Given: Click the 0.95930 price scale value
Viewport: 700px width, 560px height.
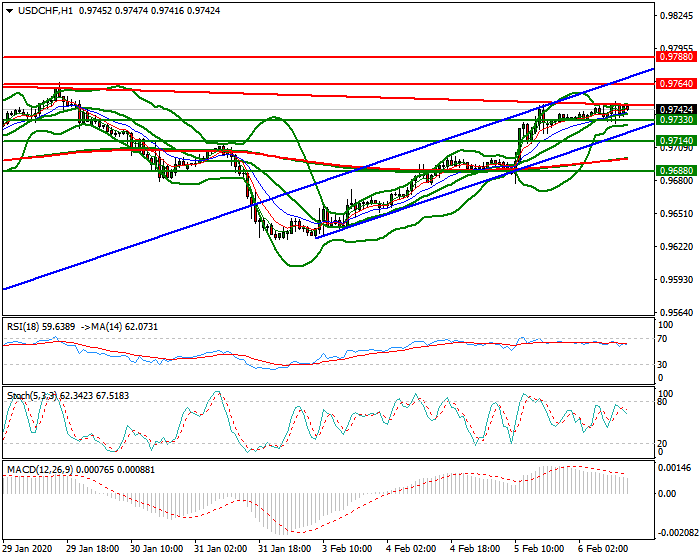Looking at the screenshot, I should pyautogui.click(x=677, y=280).
